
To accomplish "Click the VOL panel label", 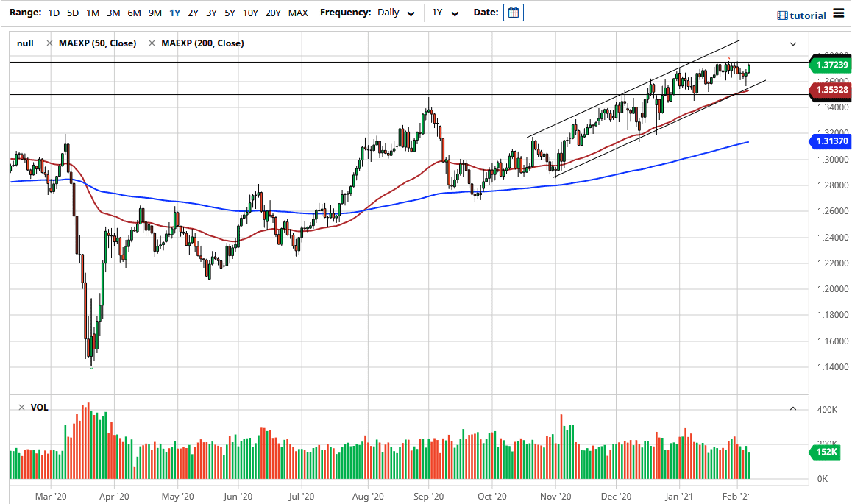I will [39, 408].
